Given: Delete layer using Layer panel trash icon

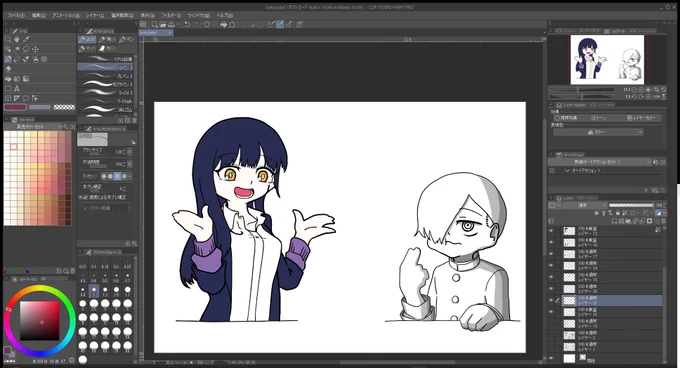Looking at the screenshot, I should pos(663,221).
